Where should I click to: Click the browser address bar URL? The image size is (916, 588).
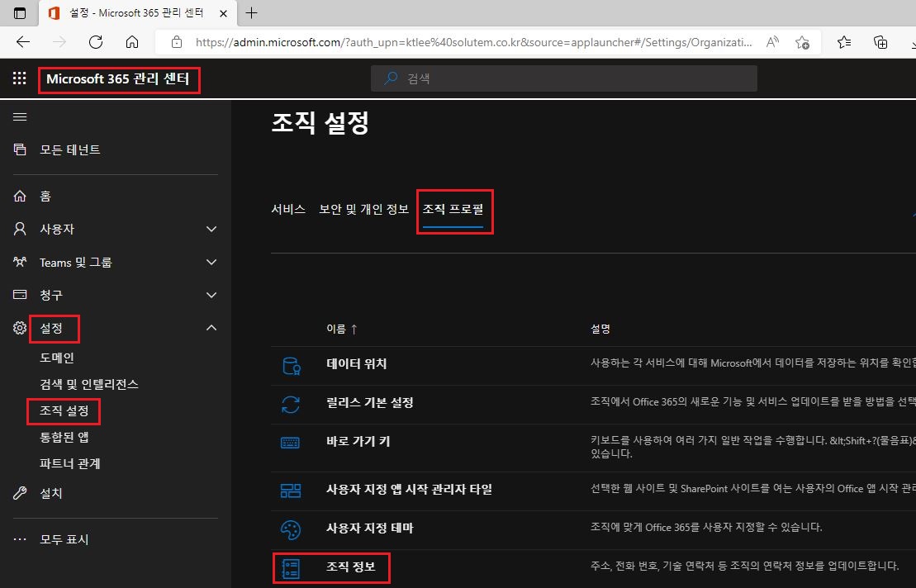(x=473, y=42)
